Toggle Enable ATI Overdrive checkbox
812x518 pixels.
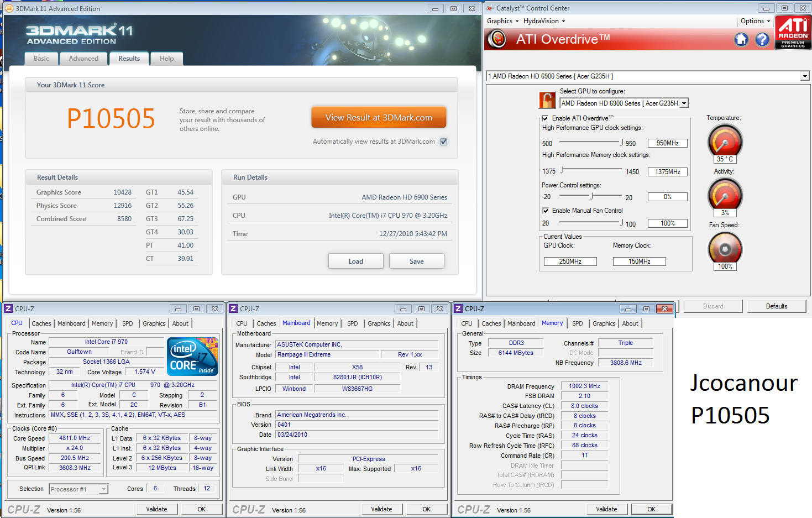pyautogui.click(x=545, y=118)
